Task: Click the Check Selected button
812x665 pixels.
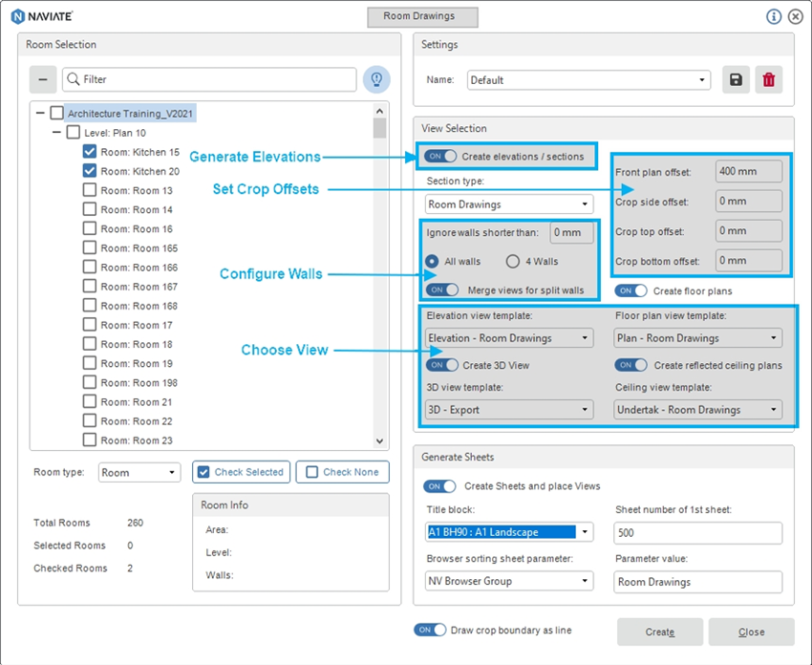Action: point(242,472)
